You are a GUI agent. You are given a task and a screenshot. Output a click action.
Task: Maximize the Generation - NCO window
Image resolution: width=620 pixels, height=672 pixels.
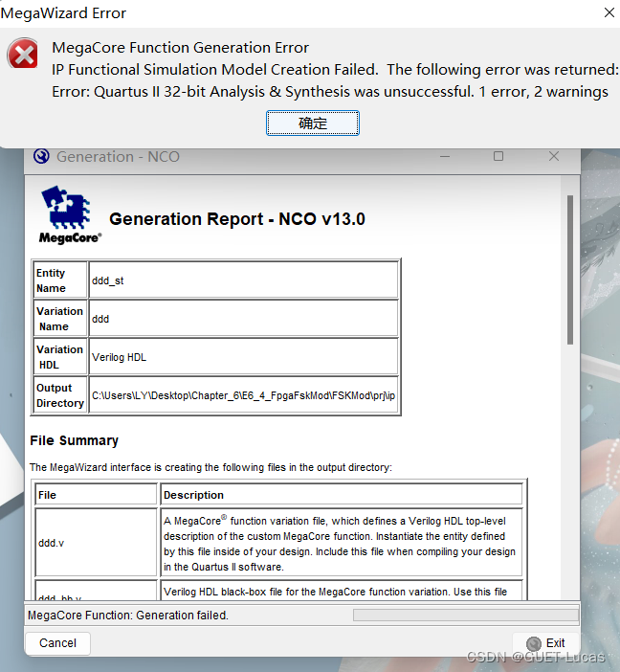(498, 156)
